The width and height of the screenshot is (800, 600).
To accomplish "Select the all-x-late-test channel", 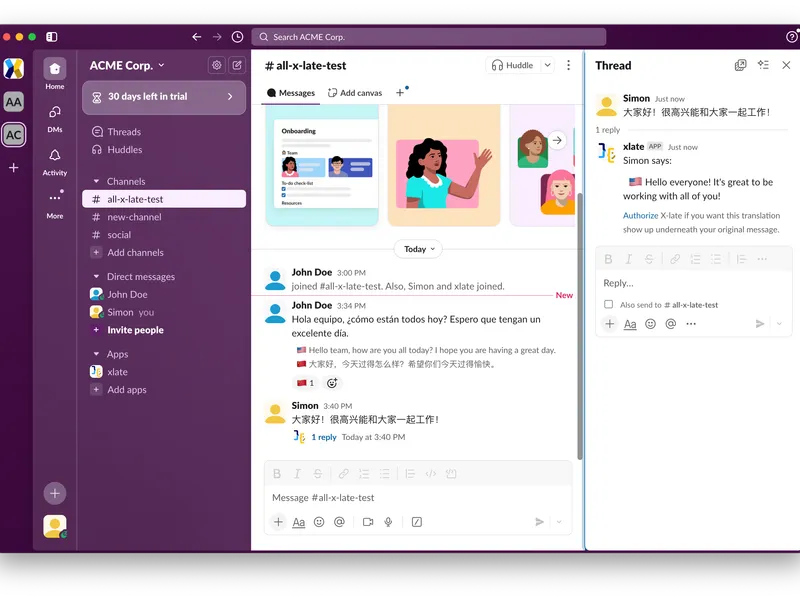I will pos(164,199).
